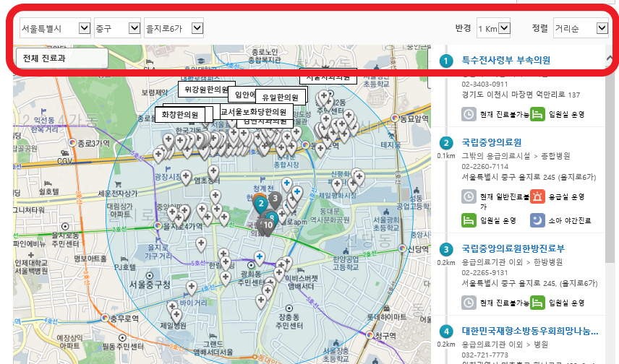This screenshot has height=364, width=619.
Task: Collapse the result list with up chevron
Action: pos(610,58)
